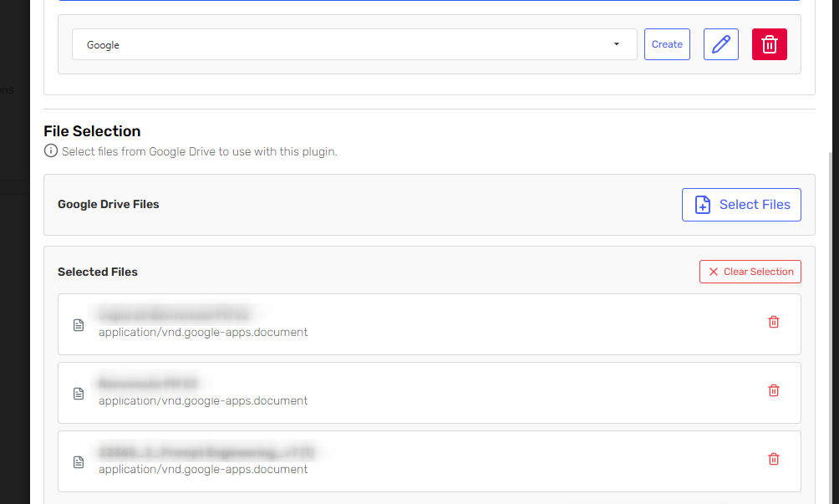Click the info icon under File Selection
The height and width of the screenshot is (504, 839).
click(x=51, y=151)
